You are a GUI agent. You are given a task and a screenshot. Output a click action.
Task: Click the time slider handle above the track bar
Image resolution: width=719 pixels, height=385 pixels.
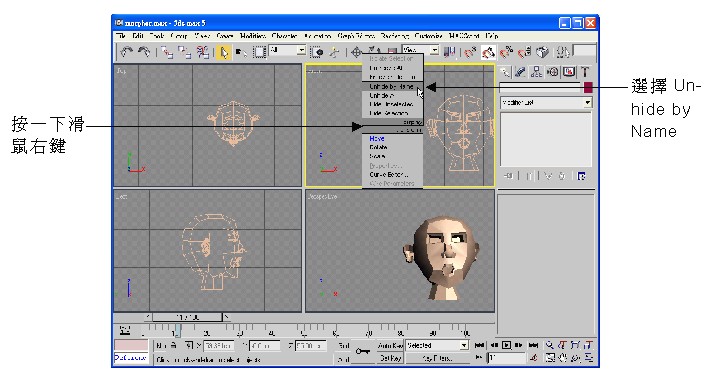click(x=188, y=317)
